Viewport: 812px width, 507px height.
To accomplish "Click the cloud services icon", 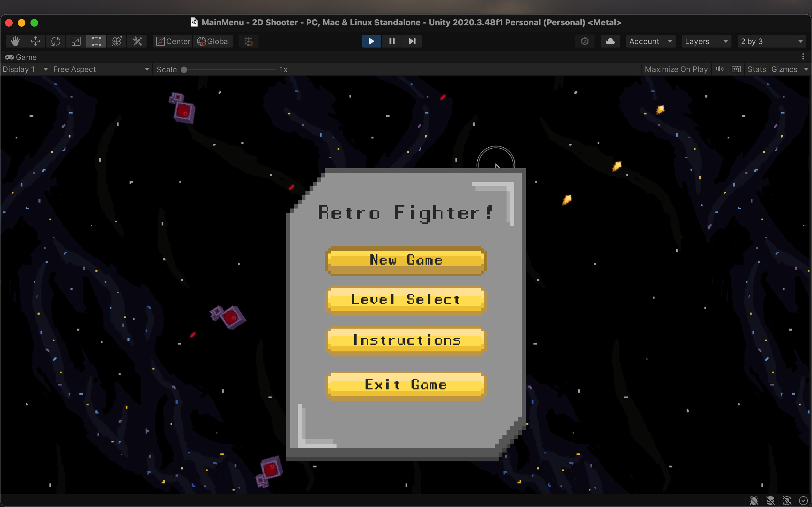I will pos(610,41).
